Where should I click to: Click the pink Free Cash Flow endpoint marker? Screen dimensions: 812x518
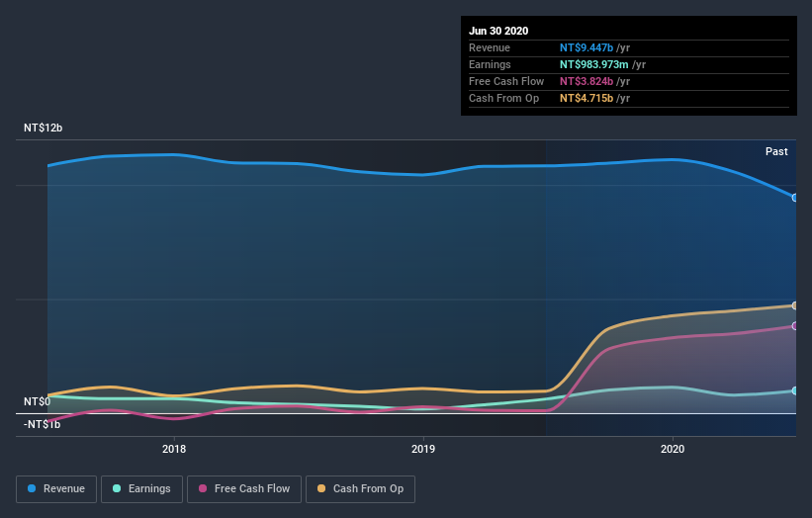[795, 326]
